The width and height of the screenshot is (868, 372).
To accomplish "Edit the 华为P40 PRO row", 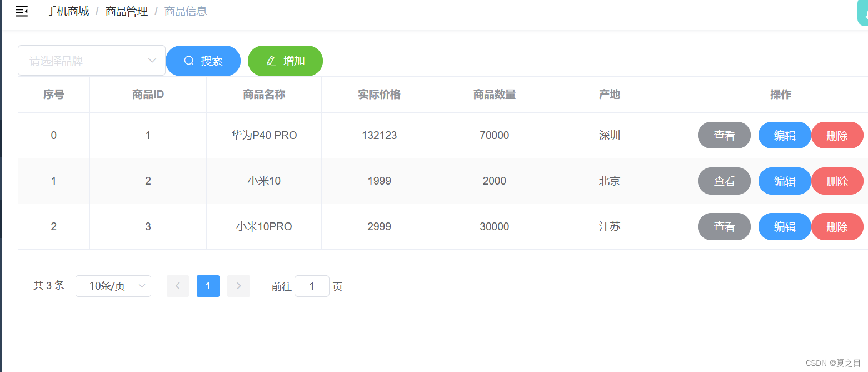I will point(785,135).
